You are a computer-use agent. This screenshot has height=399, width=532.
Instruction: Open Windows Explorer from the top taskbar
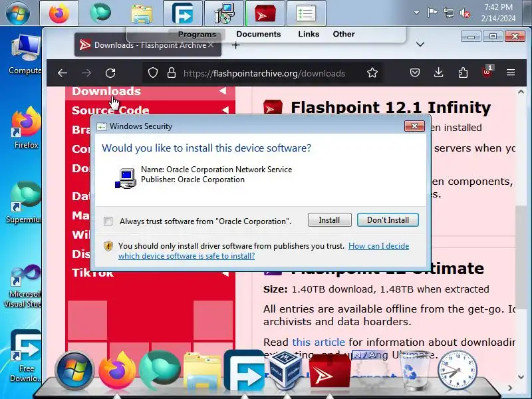(x=142, y=14)
